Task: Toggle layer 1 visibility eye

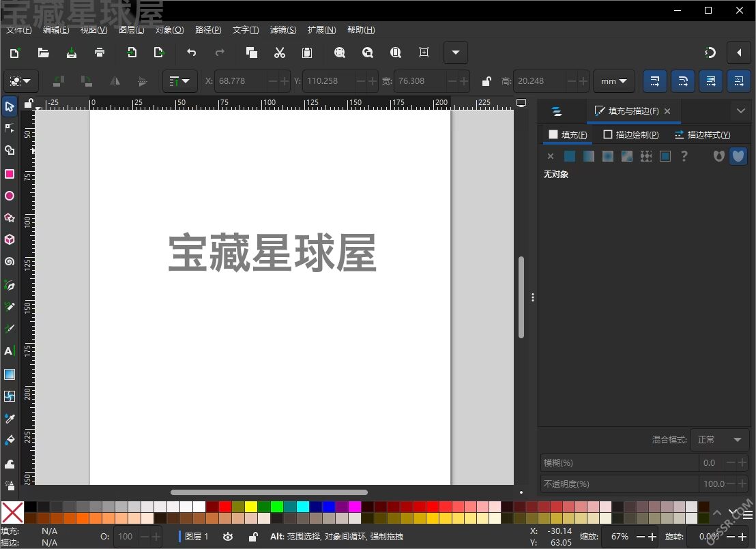Action: pos(228,537)
